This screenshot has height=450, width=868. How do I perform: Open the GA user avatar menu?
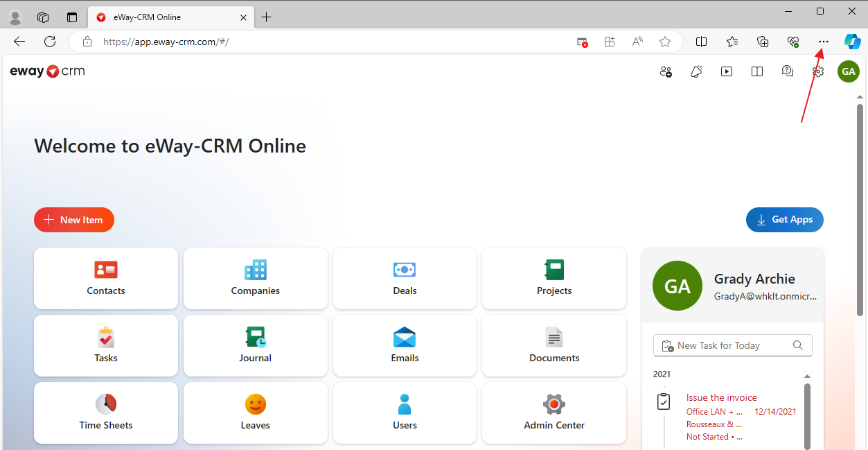849,71
